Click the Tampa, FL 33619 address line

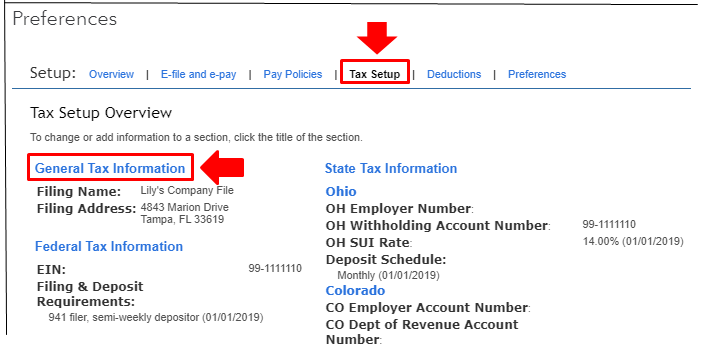[182, 219]
